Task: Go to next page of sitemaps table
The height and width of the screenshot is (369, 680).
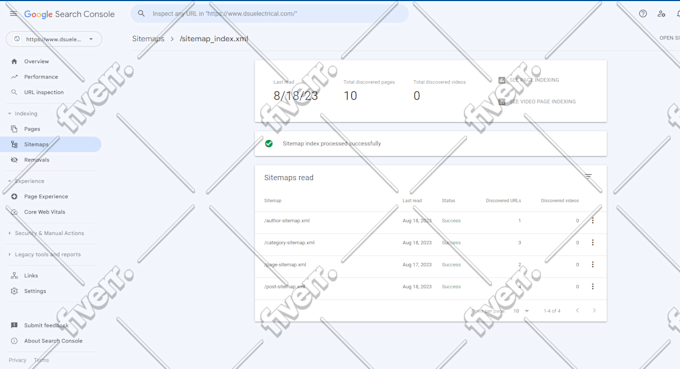Action: pyautogui.click(x=594, y=310)
